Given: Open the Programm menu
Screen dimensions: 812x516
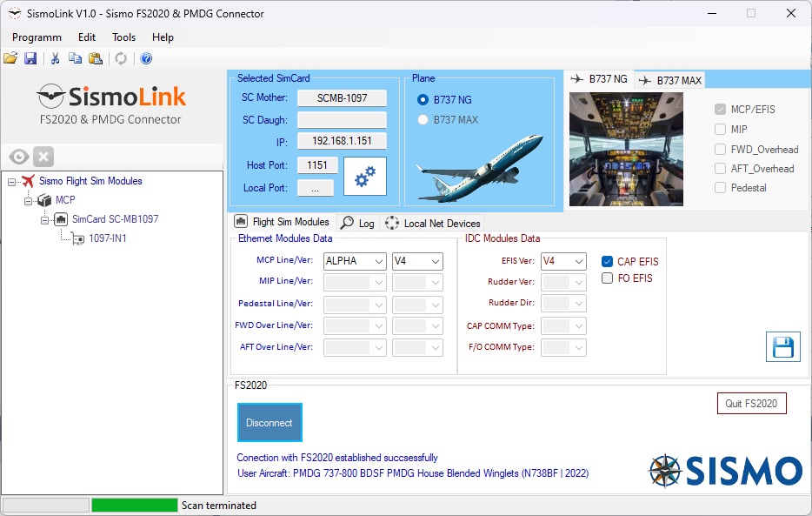Looking at the screenshot, I should pyautogui.click(x=37, y=37).
